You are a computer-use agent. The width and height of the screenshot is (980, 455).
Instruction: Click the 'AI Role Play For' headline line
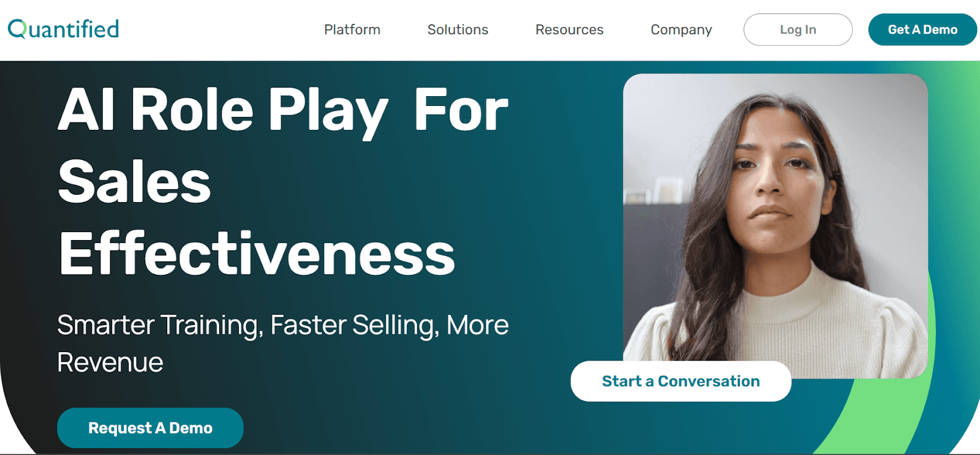(283, 110)
